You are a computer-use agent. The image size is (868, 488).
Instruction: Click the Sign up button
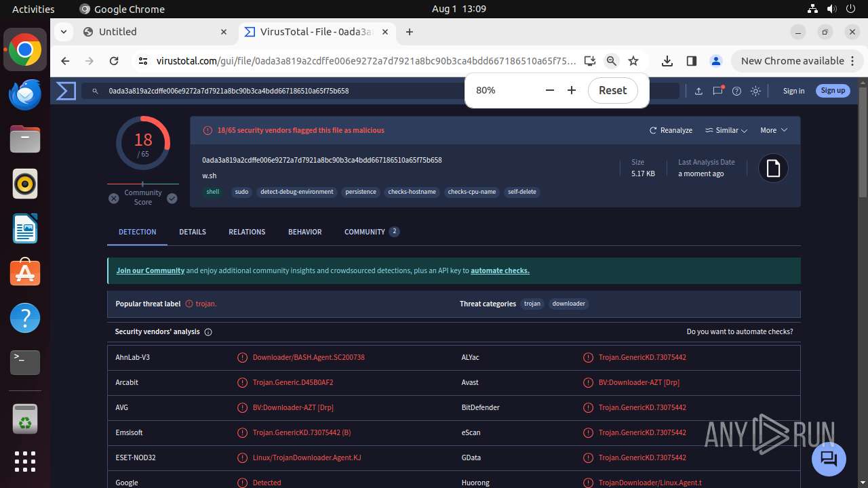pyautogui.click(x=833, y=91)
